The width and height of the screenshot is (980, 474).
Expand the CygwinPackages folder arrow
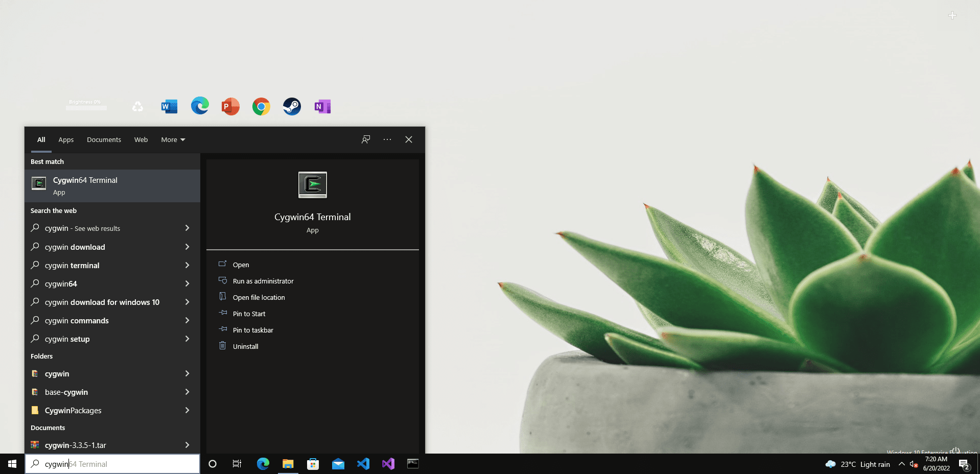pos(187,410)
